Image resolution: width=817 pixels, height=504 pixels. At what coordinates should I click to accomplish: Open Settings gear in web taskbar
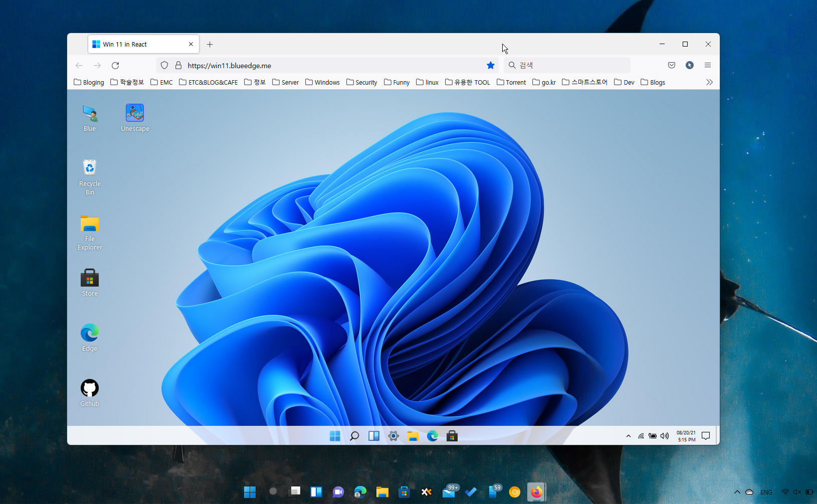pyautogui.click(x=393, y=436)
